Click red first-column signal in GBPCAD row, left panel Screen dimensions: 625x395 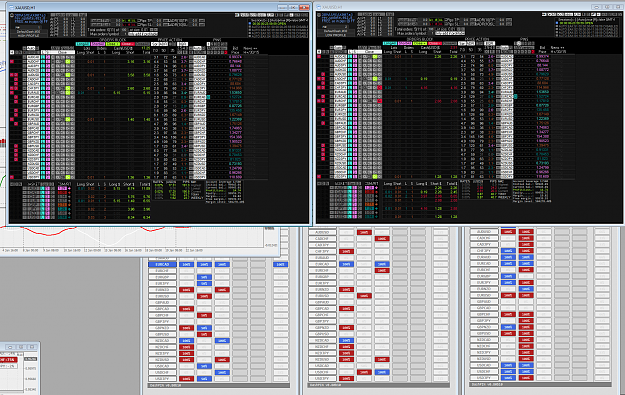[186, 309]
